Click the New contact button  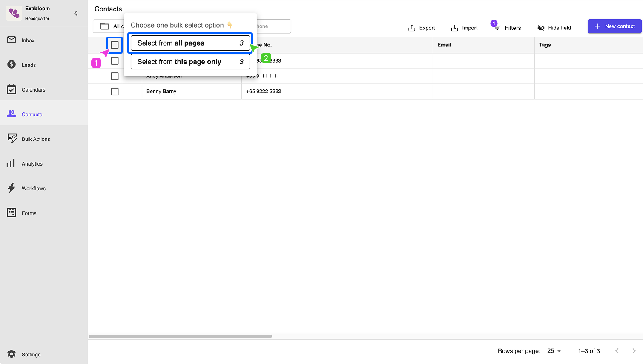[614, 26]
